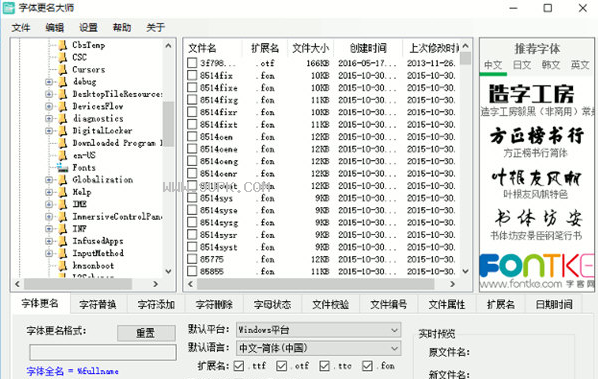Click the IME folder icon
This screenshot has width=598, height=379.
(x=63, y=204)
